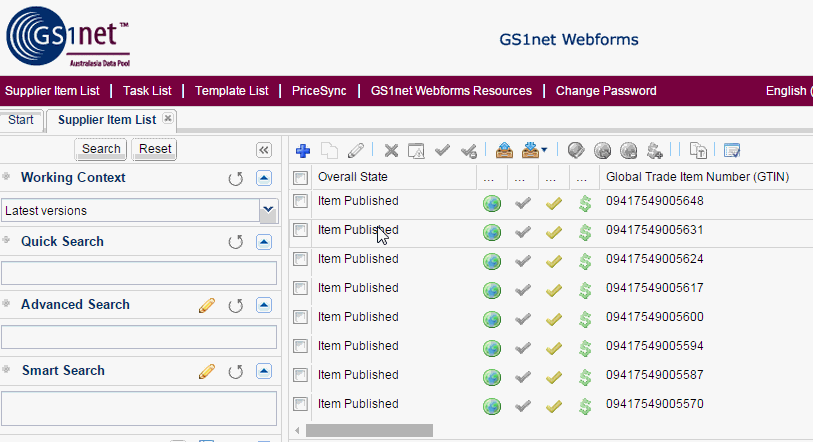Click dollar icon for GTIN 09417549005631
The image size is (813, 442).
pyautogui.click(x=585, y=232)
